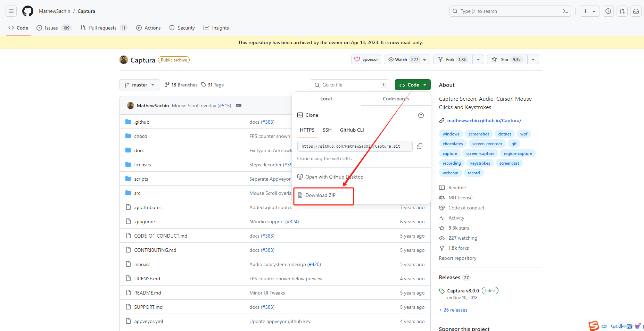Show the + 26 releases link
Image resolution: width=644 pixels, height=331 pixels.
[453, 310]
